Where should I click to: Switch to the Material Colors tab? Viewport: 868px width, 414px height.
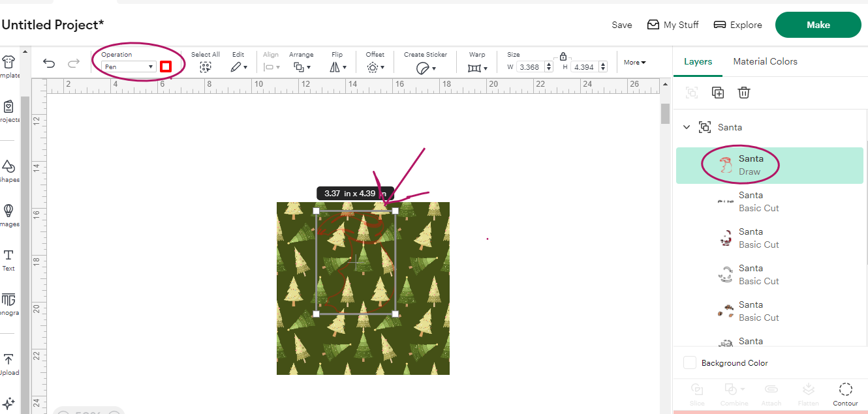tap(765, 61)
